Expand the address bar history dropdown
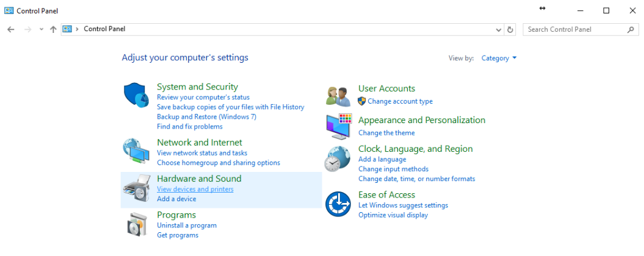644x256 pixels. (499, 29)
